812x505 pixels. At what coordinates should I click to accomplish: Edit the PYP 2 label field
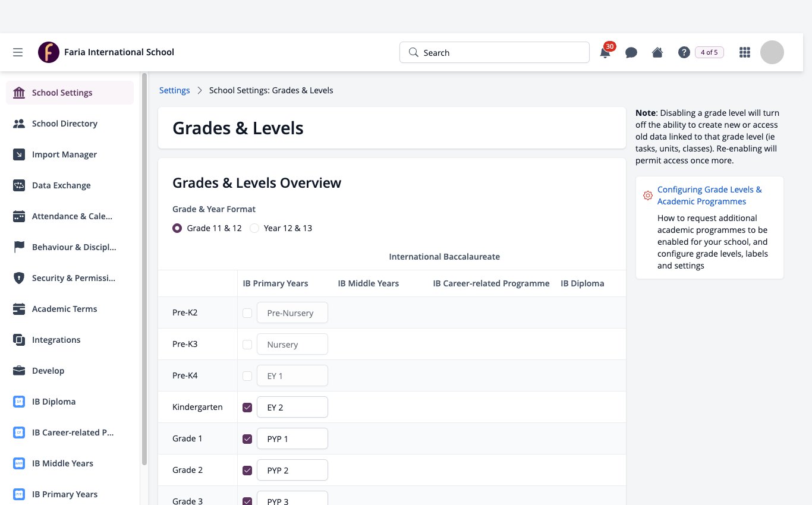coord(292,470)
